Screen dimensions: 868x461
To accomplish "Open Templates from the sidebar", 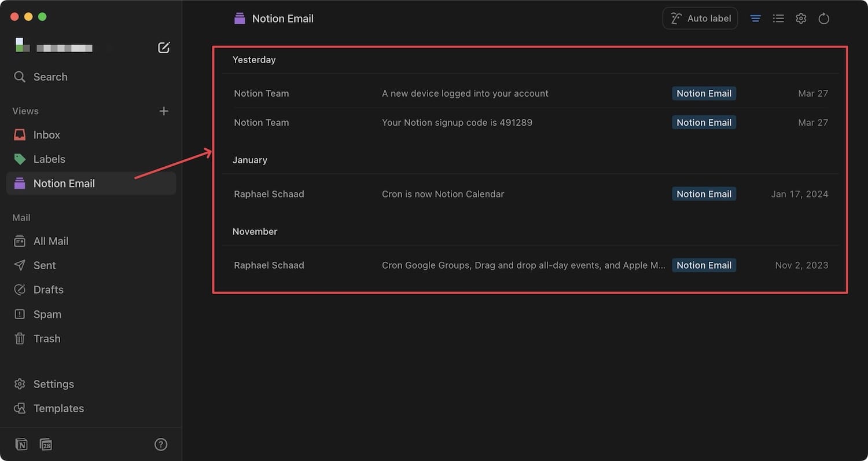I will tap(91, 408).
